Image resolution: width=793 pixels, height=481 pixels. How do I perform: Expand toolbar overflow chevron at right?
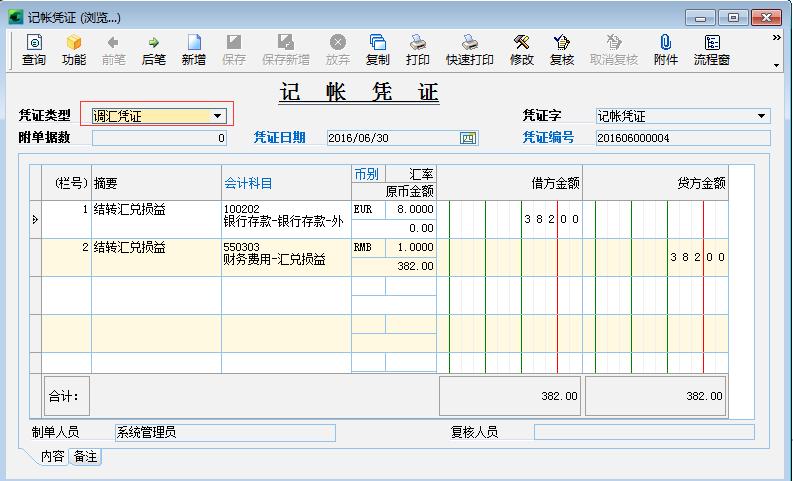point(776,38)
